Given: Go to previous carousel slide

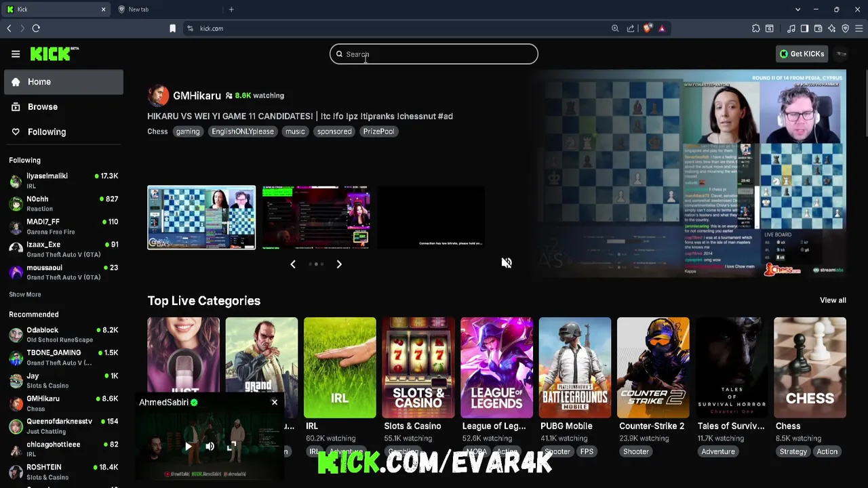Looking at the screenshot, I should click(293, 264).
